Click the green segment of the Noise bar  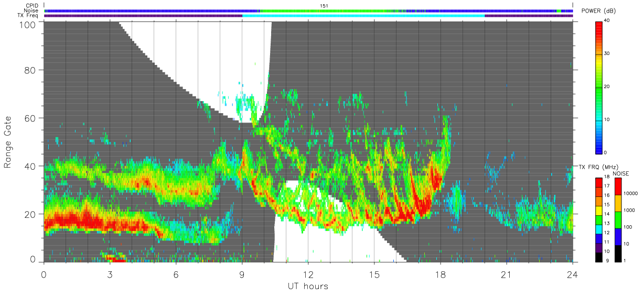click(x=325, y=10)
